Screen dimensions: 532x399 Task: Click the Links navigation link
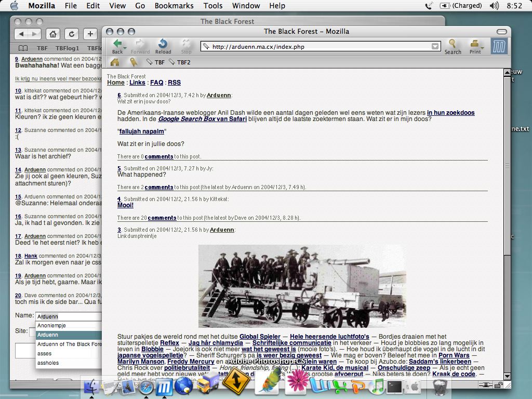coord(137,83)
